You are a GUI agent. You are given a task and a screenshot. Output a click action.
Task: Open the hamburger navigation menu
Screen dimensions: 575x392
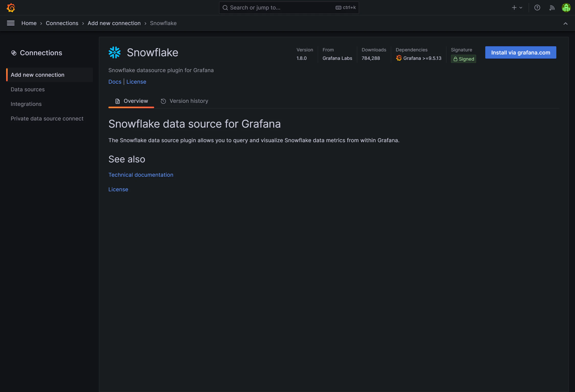(x=11, y=23)
